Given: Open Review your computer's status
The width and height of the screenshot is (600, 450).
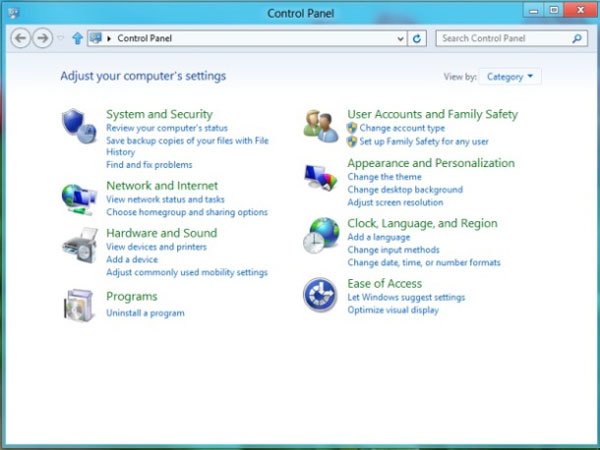Looking at the screenshot, I should point(167,128).
